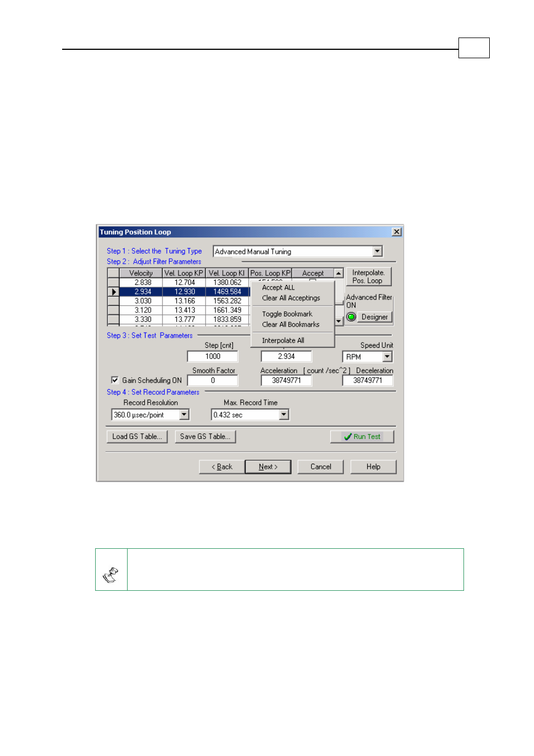Click the Smooth Factor input field
This screenshot has height=756, width=534.
(213, 380)
